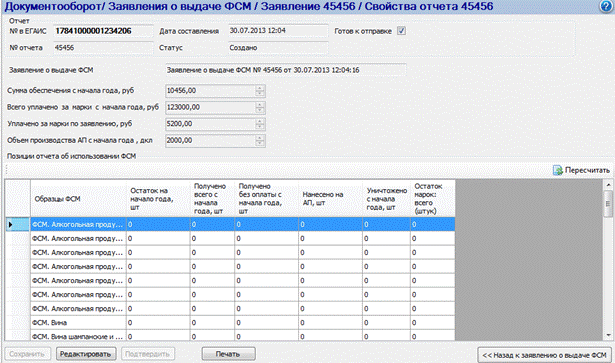
Task: Click Остаток марок cell in ФСМ. Вина row
Action: pyautogui.click(x=433, y=323)
